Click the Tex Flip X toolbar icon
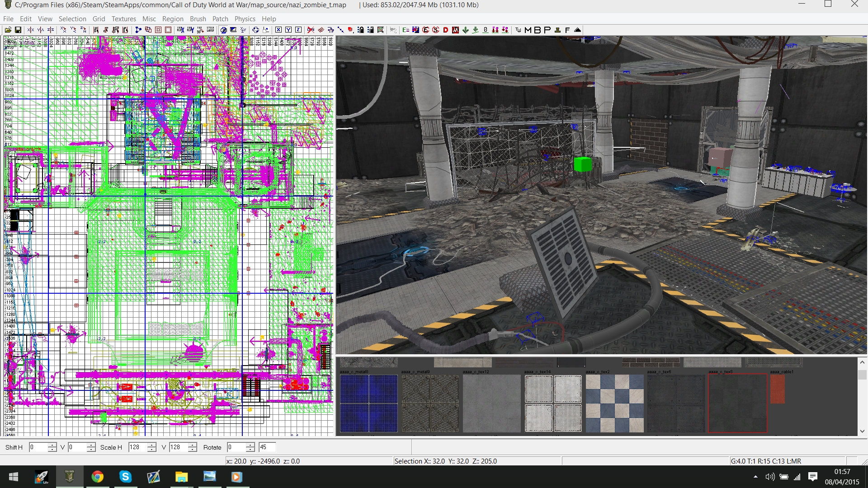This screenshot has height=488, width=868. (180, 30)
